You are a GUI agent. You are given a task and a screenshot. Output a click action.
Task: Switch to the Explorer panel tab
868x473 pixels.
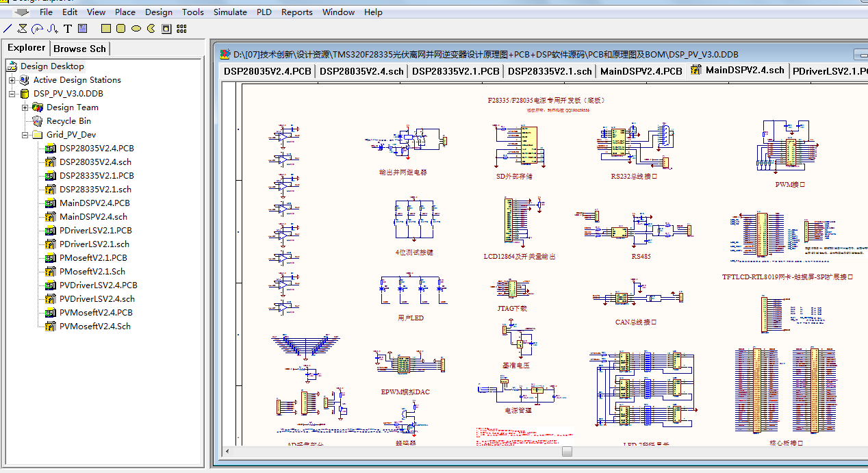coord(26,48)
